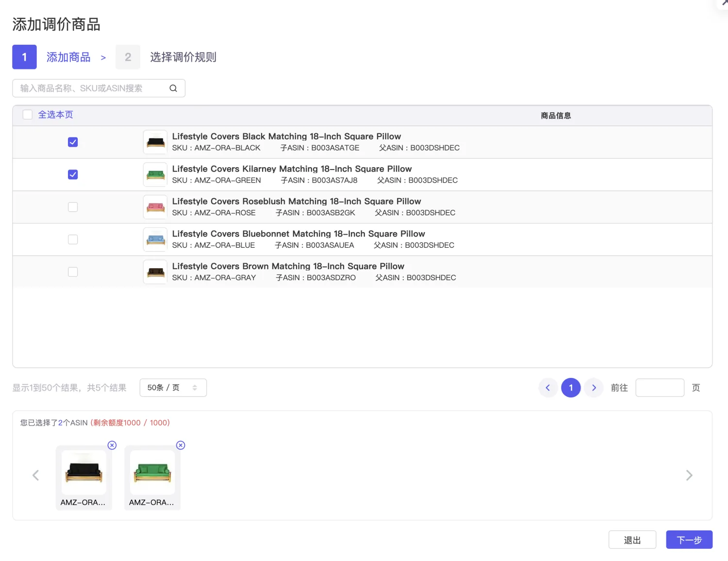
Task: Uncheck the AMZ-ORA-BLACK product checkbox
Action: point(73,142)
